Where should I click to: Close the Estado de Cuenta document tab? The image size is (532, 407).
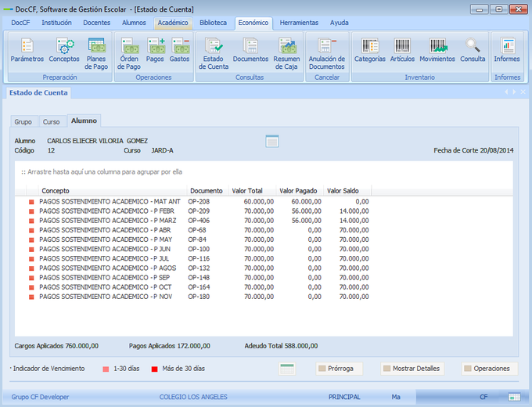coord(523,92)
